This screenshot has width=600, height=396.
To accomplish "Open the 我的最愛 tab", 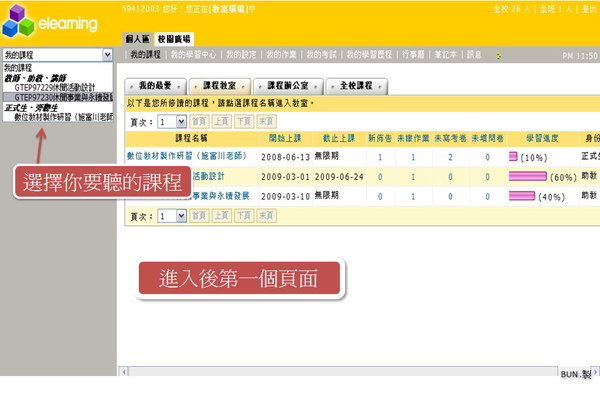I will 155,86.
